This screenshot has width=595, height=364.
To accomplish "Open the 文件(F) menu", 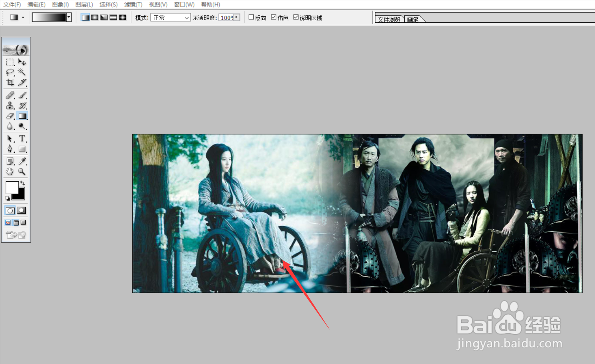I will click(12, 4).
